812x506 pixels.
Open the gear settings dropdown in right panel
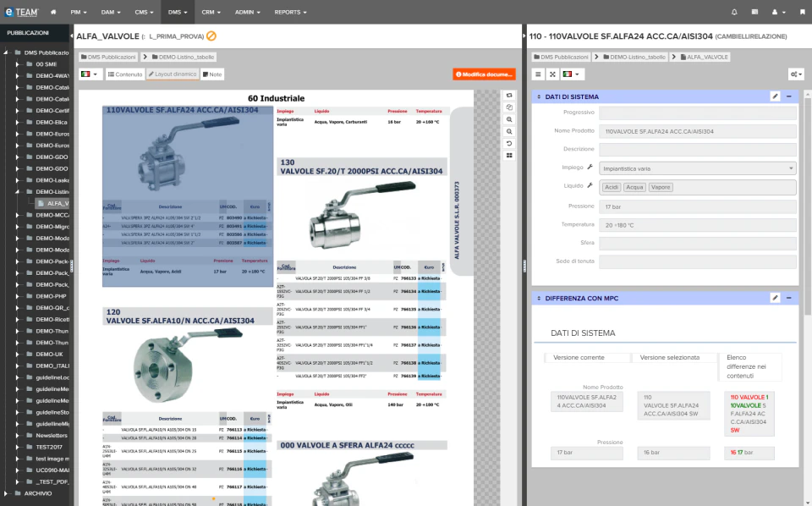(x=795, y=74)
